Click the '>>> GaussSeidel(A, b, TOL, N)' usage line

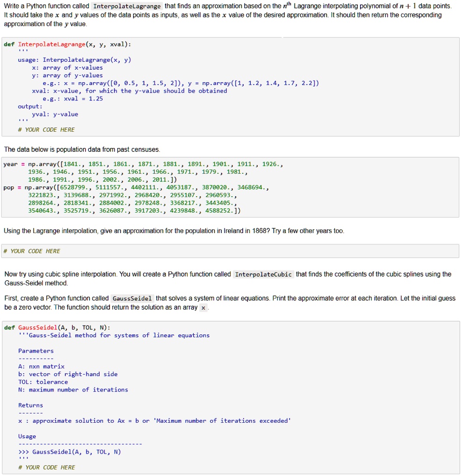70,452
